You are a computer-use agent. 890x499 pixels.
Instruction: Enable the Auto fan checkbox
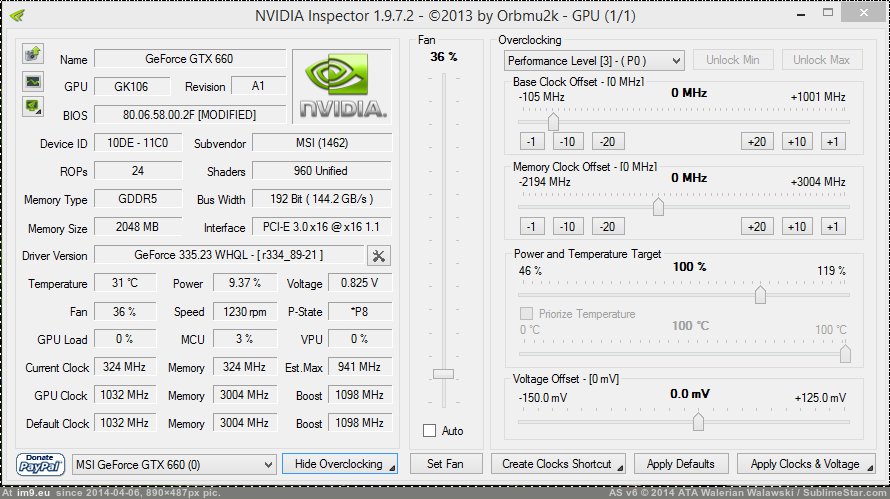(x=430, y=431)
